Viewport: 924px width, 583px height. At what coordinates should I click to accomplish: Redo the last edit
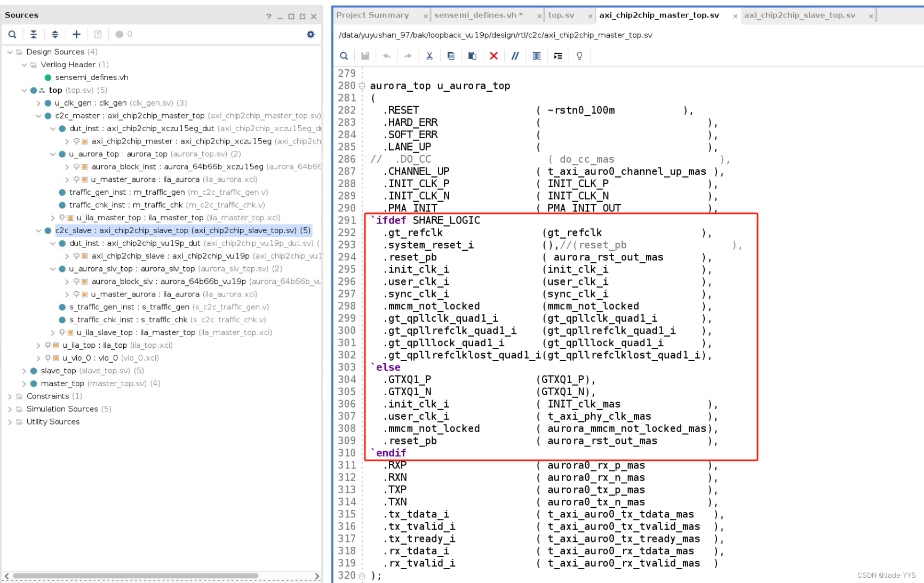408,55
